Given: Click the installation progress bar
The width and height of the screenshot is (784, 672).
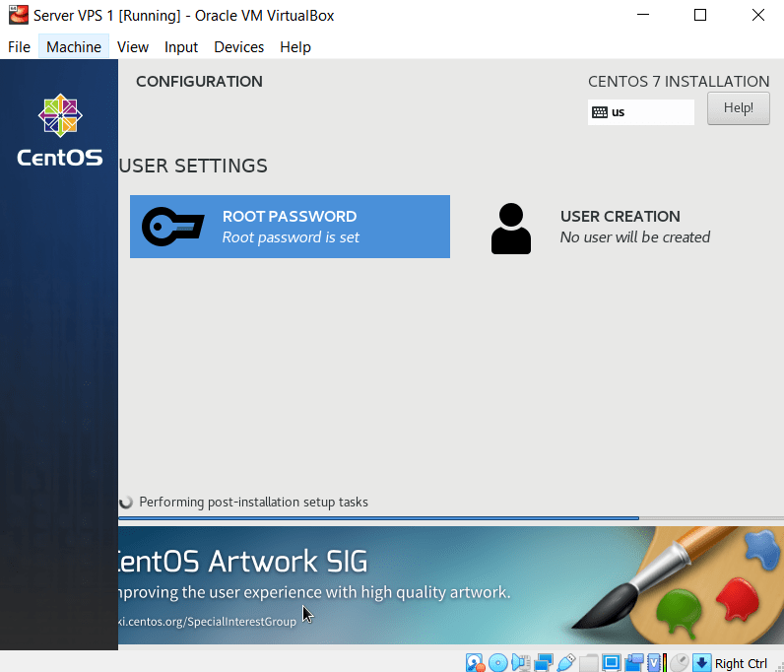Looking at the screenshot, I should (x=451, y=518).
